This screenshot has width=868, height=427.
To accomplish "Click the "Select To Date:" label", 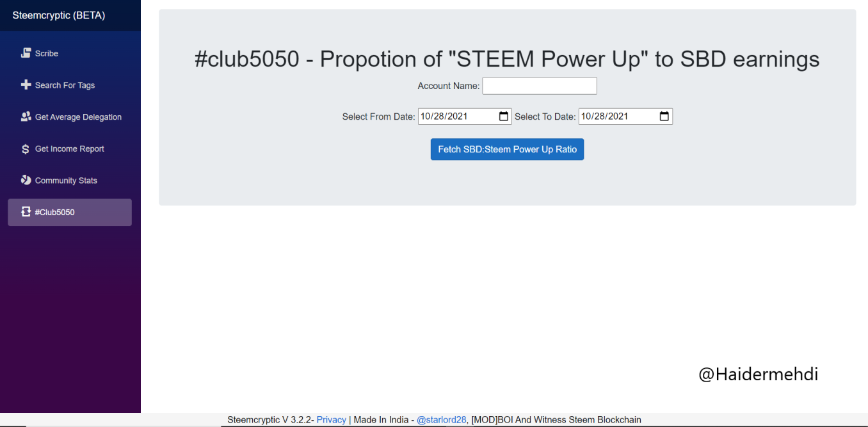I will point(545,117).
